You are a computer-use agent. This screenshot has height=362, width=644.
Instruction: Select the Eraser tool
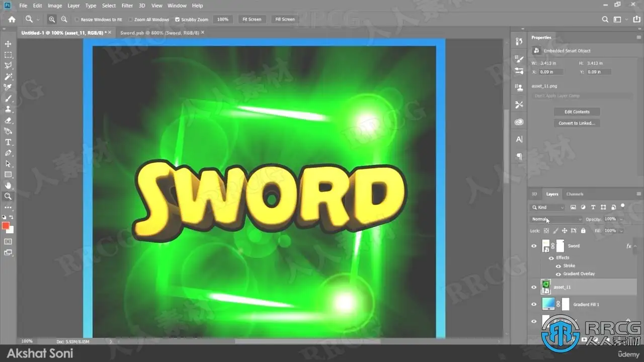[8, 121]
